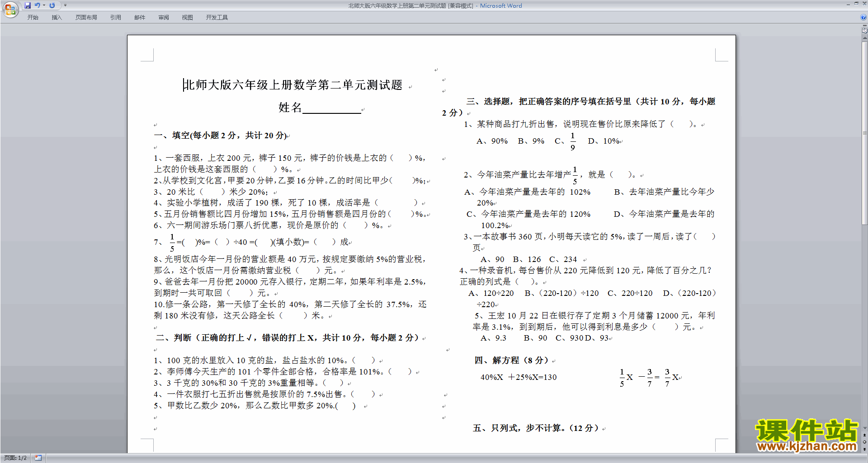The image size is (868, 463).
Task: Click option C、今年油菜产量是去年的120%
Action: (528, 214)
